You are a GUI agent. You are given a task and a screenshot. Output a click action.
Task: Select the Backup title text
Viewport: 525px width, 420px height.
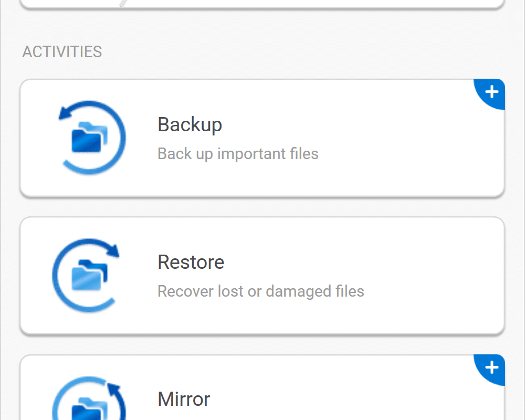point(190,125)
